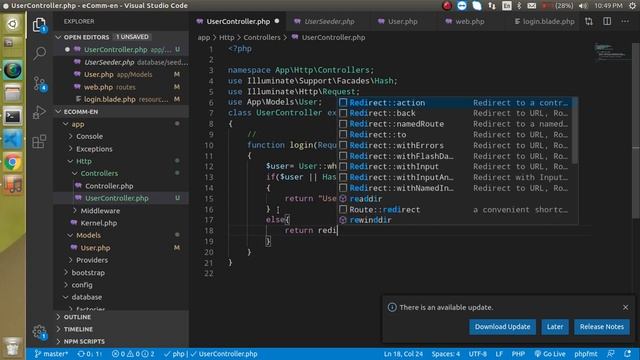640x360 pixels.
Task: Open the Manage settings gear
Action: 39,331
